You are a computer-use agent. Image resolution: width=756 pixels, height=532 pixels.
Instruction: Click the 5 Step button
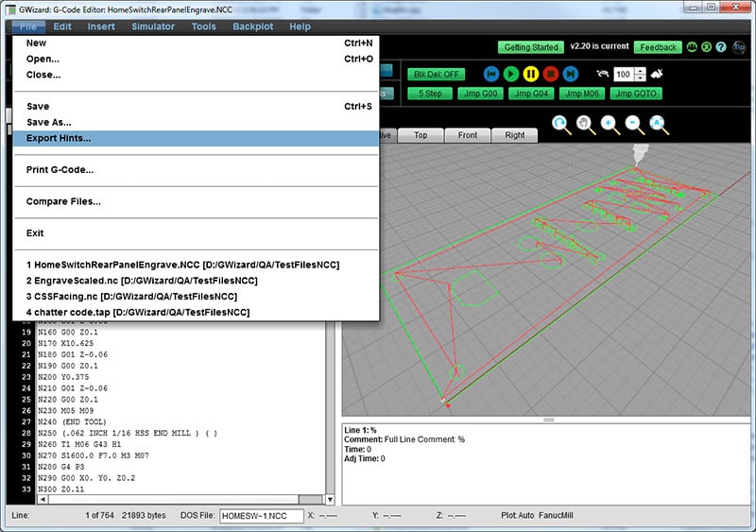tap(430, 94)
